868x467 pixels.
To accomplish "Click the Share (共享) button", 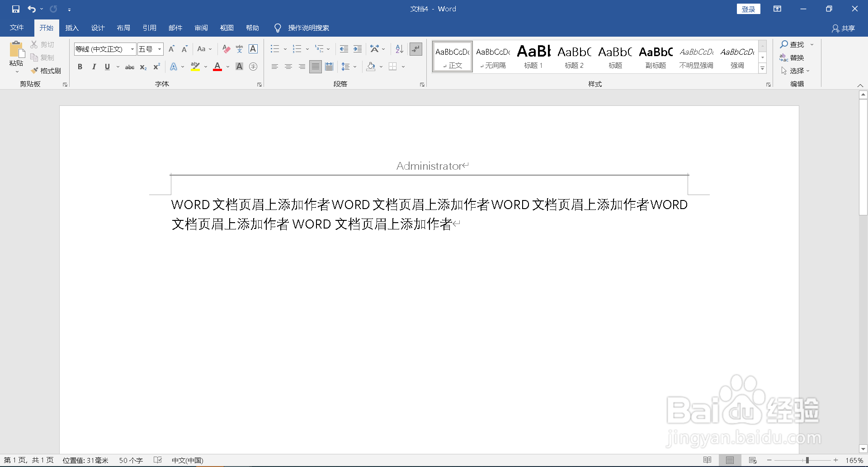I will pos(843,29).
